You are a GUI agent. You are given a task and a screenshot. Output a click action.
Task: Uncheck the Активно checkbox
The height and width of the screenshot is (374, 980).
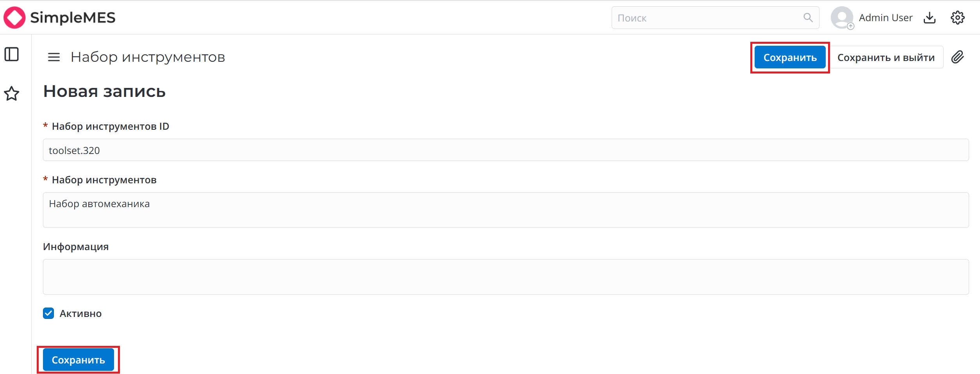[48, 313]
